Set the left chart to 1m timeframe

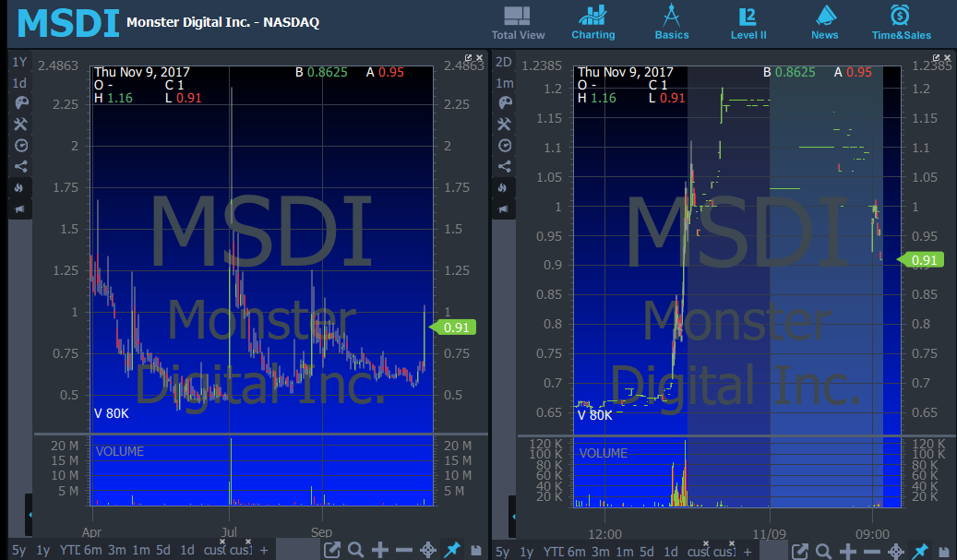click(141, 550)
